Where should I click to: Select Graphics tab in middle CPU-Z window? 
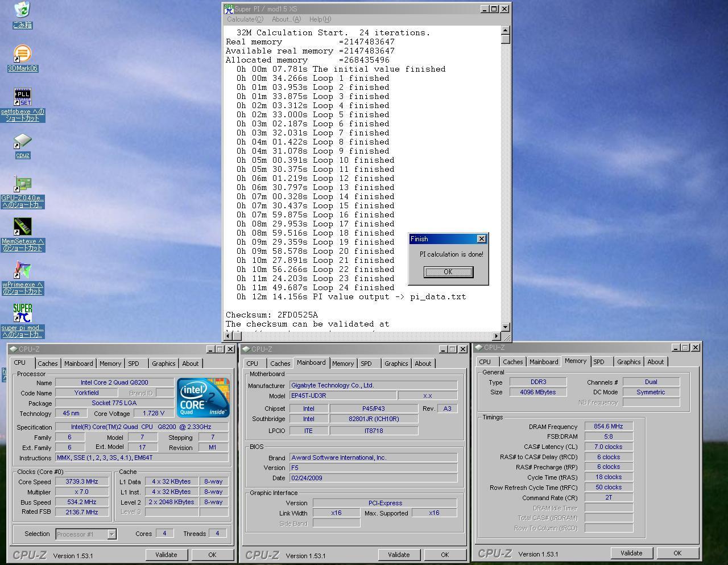coord(396,364)
